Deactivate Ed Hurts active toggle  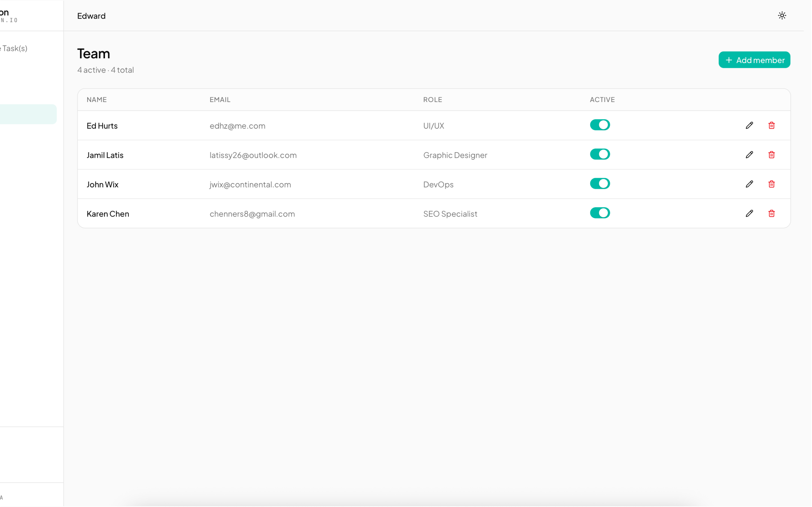tap(599, 125)
